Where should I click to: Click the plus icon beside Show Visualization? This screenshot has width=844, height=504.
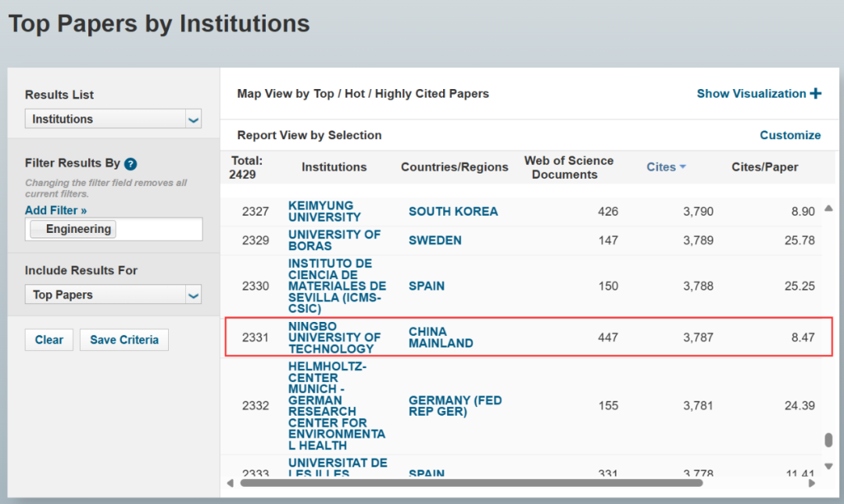(815, 94)
